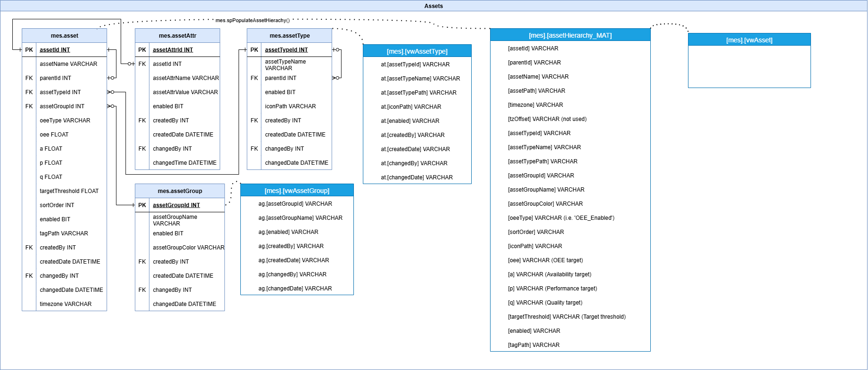The image size is (868, 370).
Task: Select changedTime DATETIME in mes.assetAttr
Action: 178,163
